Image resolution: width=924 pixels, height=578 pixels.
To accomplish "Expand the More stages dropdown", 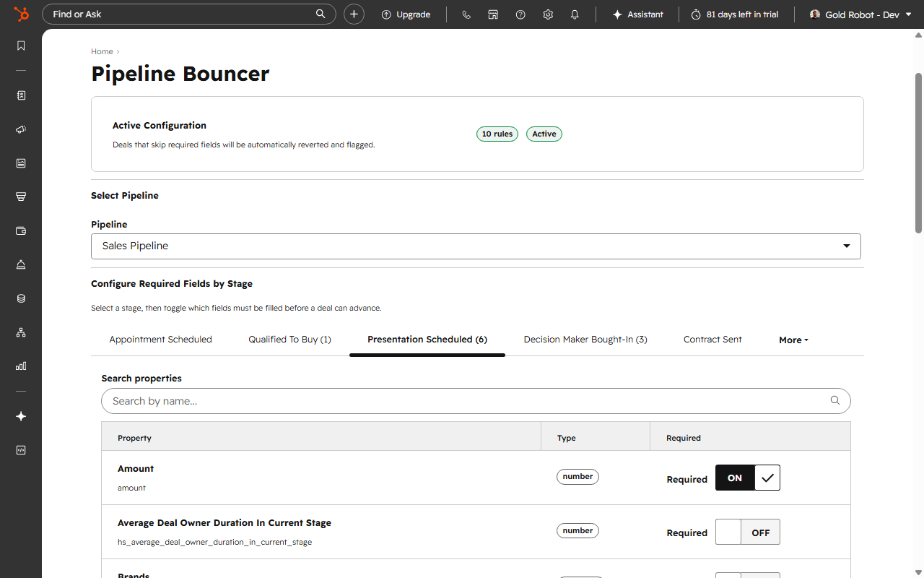I will 793,340.
